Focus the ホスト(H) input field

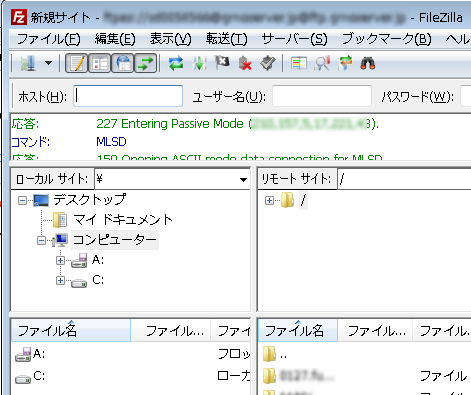click(x=128, y=96)
